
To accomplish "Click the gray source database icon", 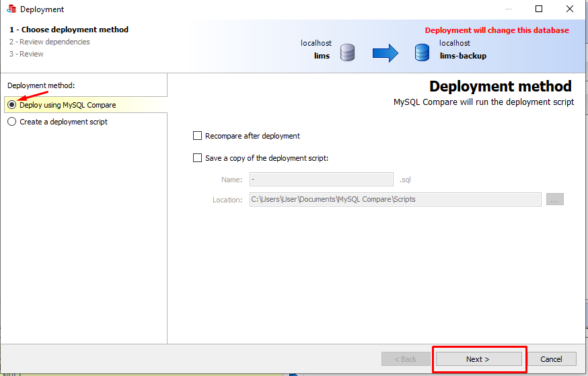I will pos(347,52).
